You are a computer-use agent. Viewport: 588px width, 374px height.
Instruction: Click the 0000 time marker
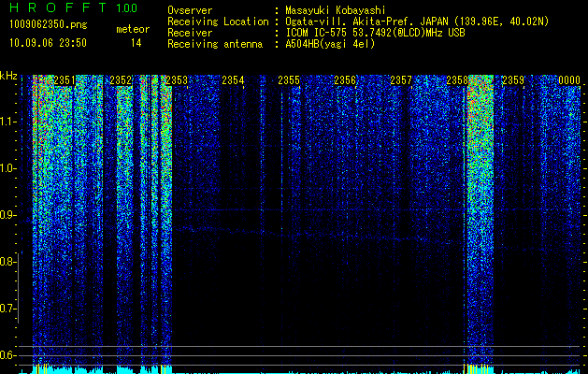[569, 80]
